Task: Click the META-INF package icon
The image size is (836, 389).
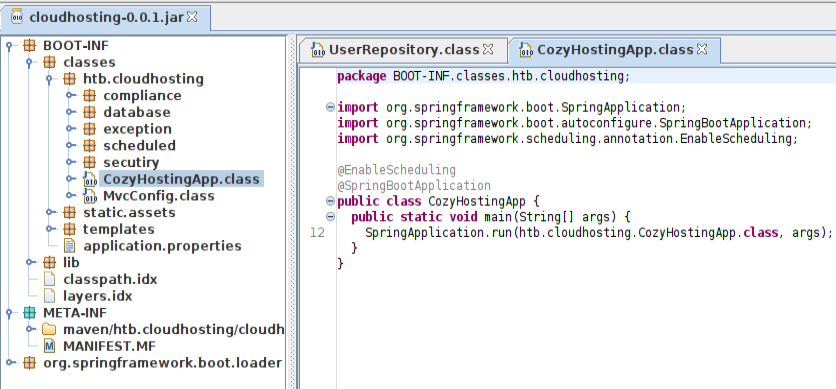Action: click(29, 313)
